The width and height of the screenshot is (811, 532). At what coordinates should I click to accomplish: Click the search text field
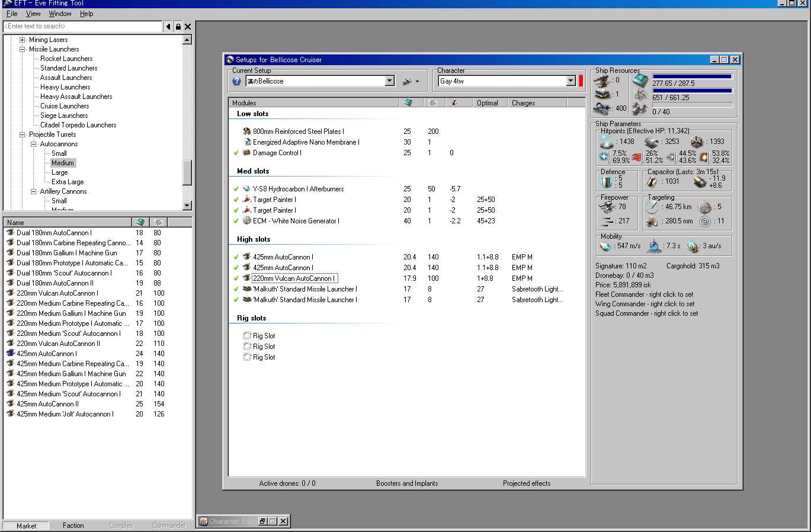pos(82,26)
